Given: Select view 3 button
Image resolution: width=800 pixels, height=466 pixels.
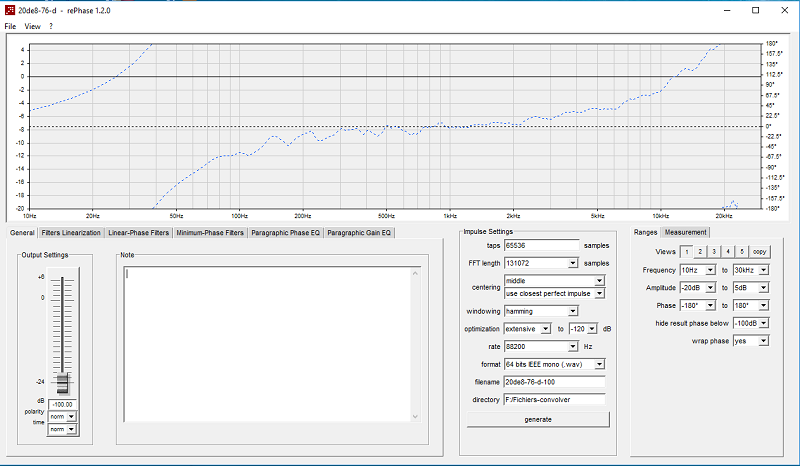Looking at the screenshot, I should pyautogui.click(x=714, y=252).
